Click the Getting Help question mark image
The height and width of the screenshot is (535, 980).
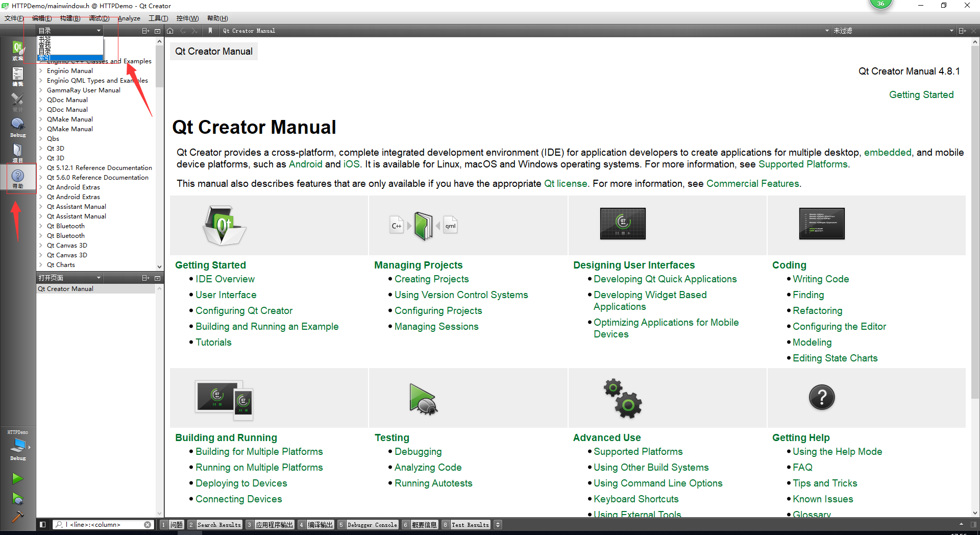(x=822, y=397)
